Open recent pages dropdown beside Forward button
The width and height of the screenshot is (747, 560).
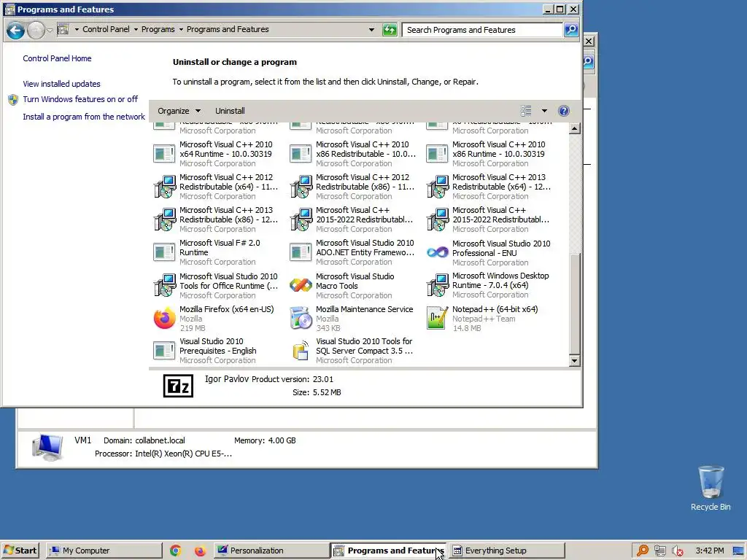pyautogui.click(x=50, y=31)
